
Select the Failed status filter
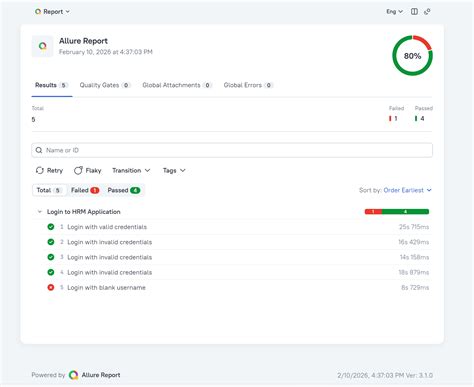tap(85, 190)
